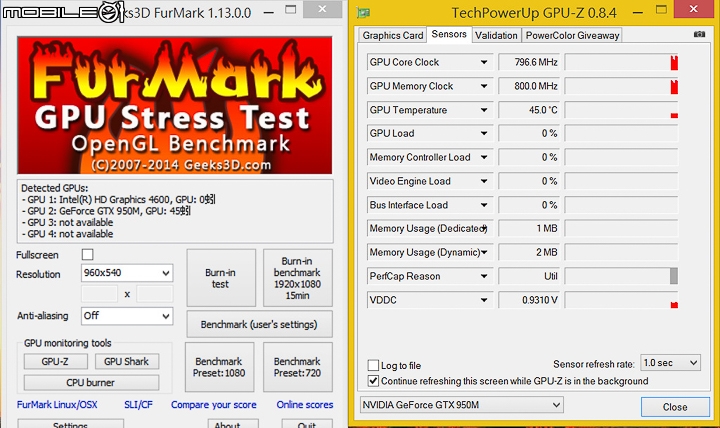Click the PerfCap Reason graph bar
This screenshot has height=428, width=720.
click(x=674, y=276)
